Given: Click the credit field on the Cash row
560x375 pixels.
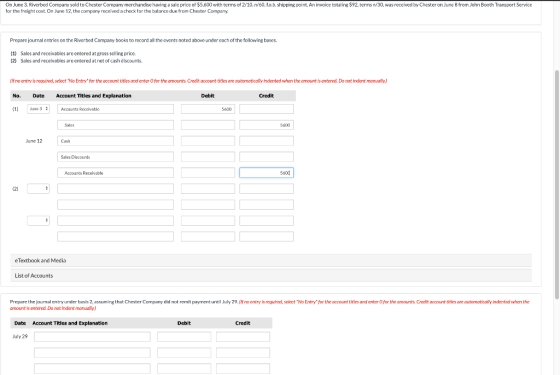Looking at the screenshot, I should coord(266,141).
